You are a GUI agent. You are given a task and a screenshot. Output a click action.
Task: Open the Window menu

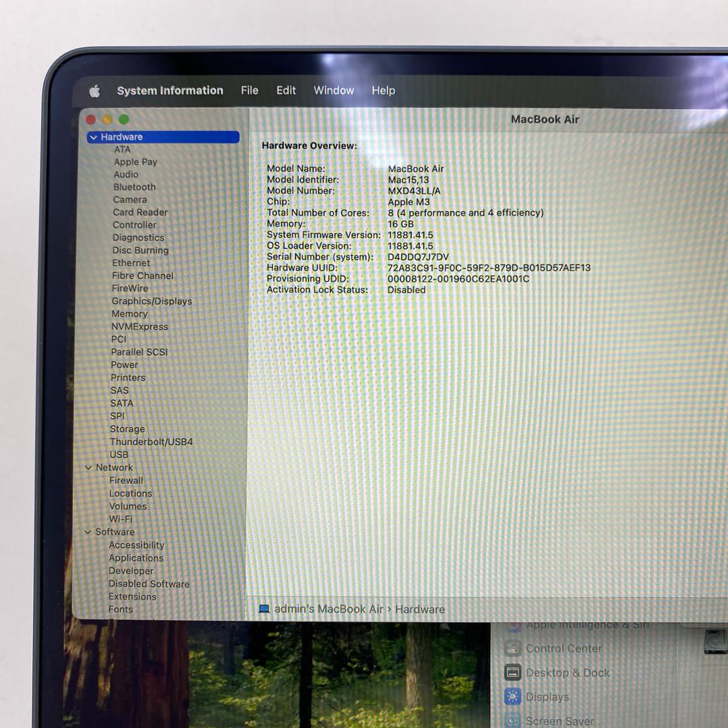click(334, 90)
